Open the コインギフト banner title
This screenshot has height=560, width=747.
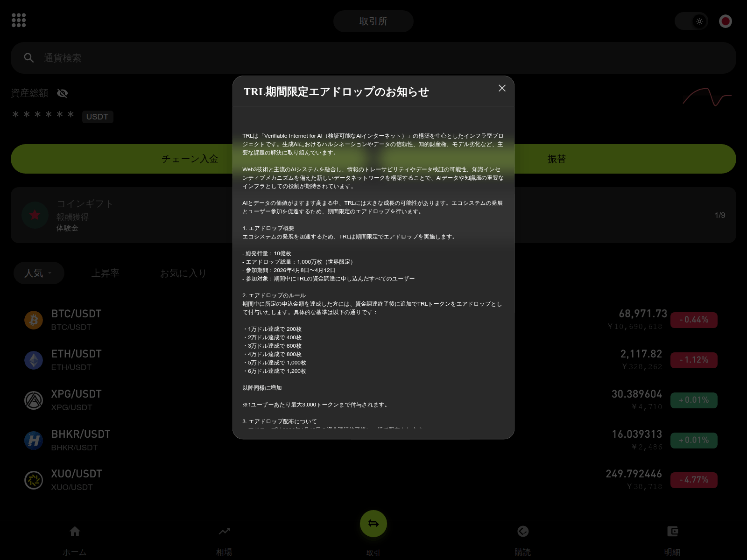[x=85, y=204]
